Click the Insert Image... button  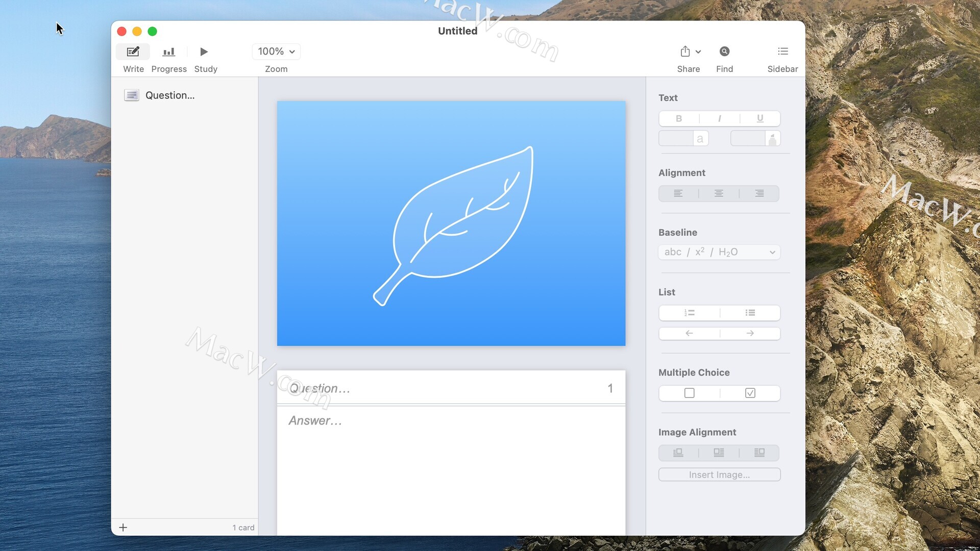tap(719, 474)
